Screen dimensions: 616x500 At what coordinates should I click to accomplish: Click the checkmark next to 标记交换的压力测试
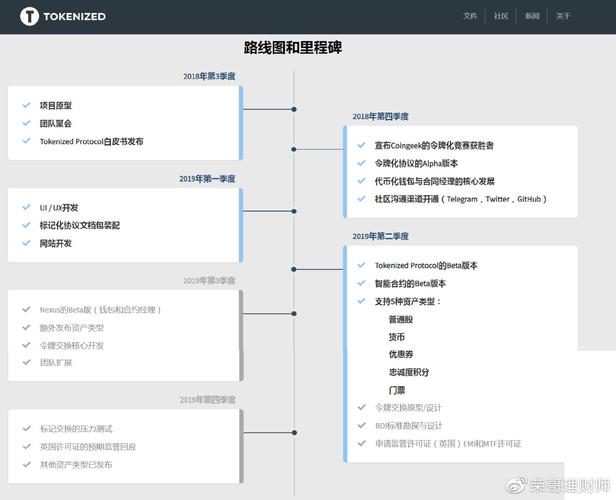(x=26, y=428)
